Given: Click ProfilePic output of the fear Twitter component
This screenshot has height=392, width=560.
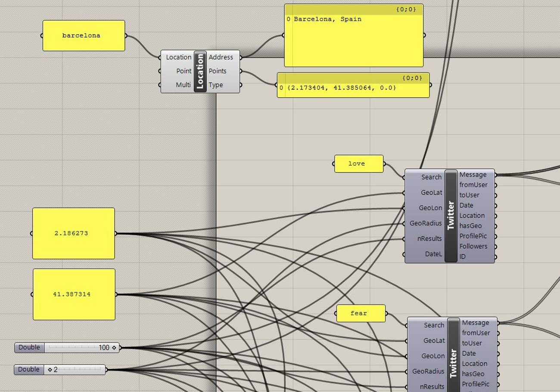Looking at the screenshot, I should point(476,384).
